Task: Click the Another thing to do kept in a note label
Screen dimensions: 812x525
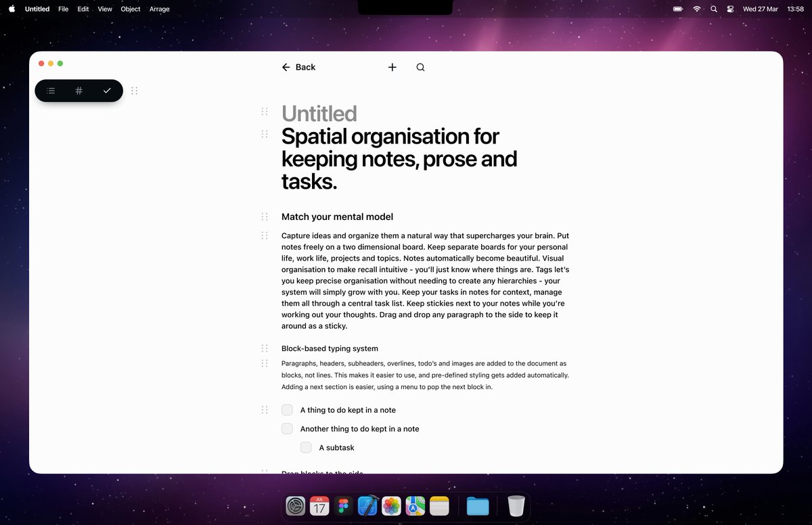Action: 359,429
